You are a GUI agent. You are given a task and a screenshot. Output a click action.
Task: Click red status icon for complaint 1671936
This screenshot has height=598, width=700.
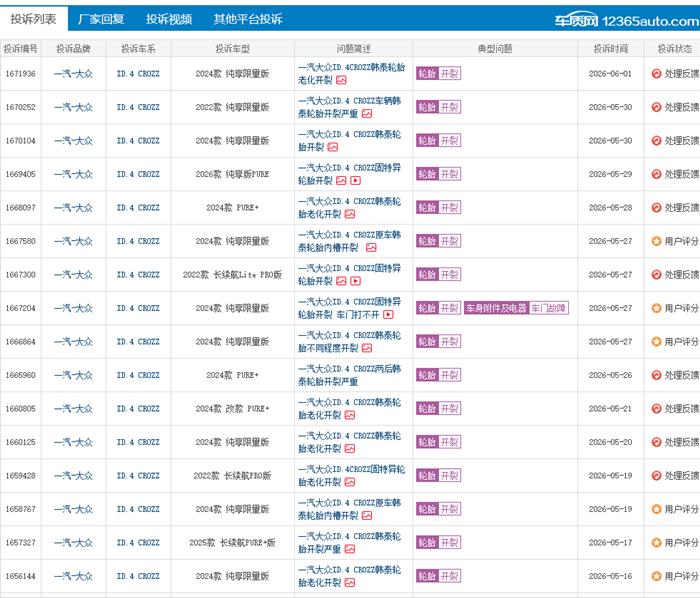[656, 74]
